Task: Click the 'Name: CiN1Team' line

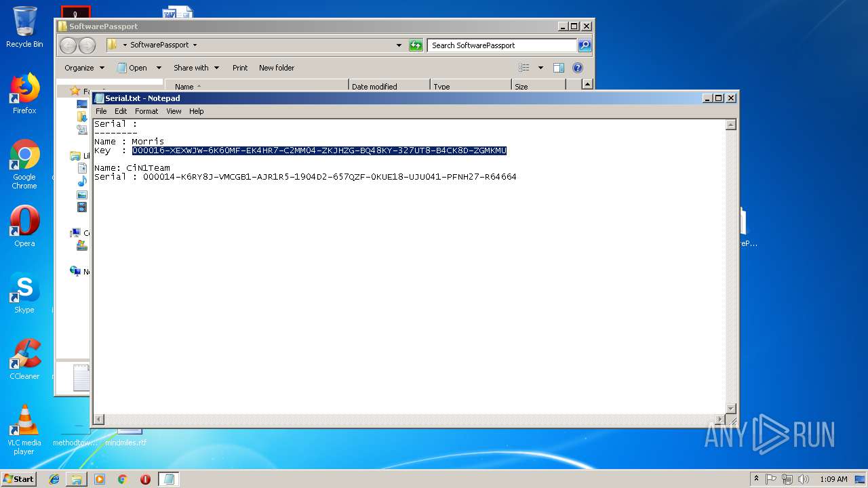Action: [x=132, y=168]
